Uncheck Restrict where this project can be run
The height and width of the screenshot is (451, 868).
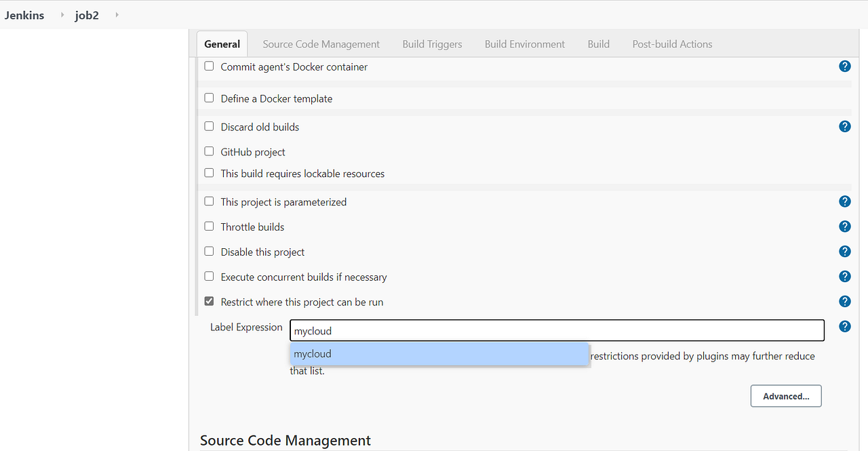(209, 302)
